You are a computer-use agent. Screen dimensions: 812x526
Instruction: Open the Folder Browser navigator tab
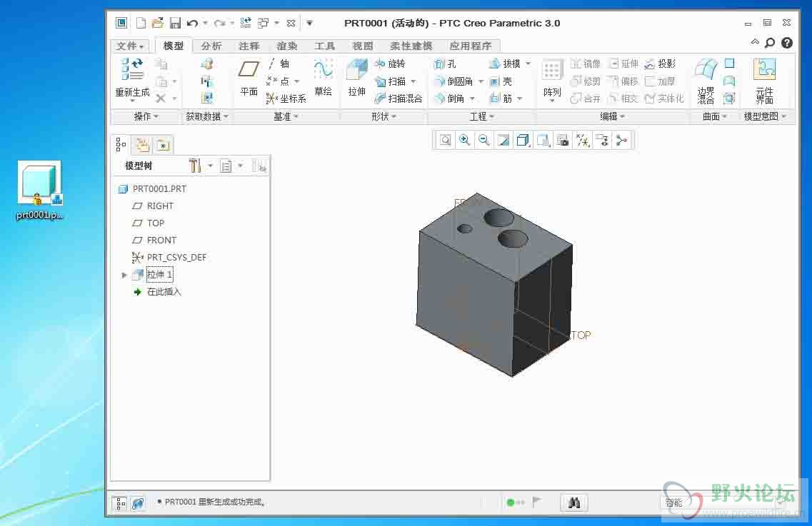tap(142, 146)
